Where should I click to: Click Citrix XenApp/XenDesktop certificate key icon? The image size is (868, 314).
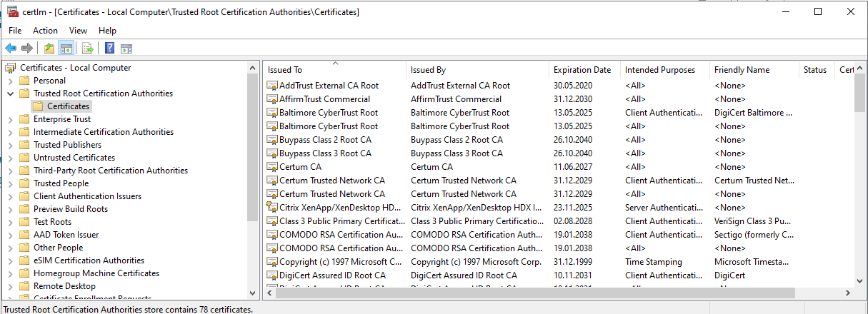(x=272, y=208)
